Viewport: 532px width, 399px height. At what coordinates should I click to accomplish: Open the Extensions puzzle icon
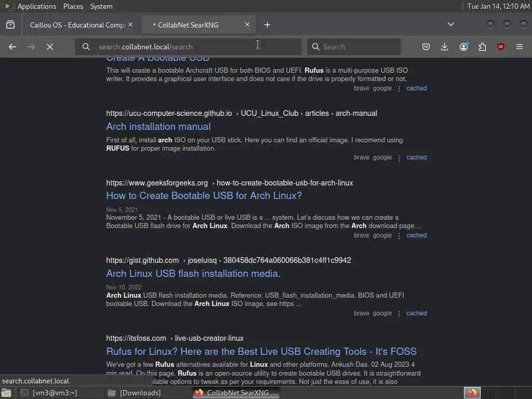click(482, 47)
